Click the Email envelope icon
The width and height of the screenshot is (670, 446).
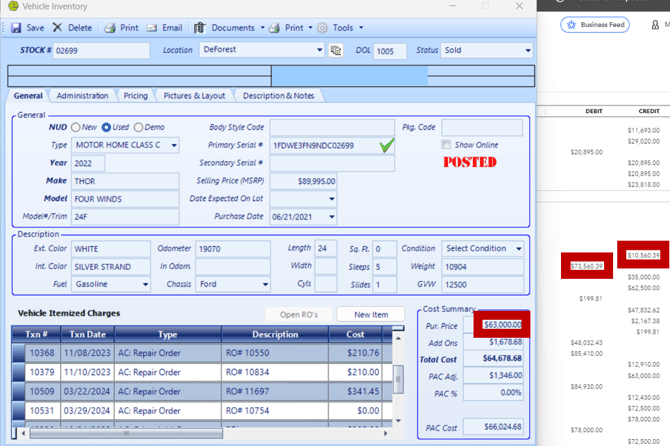[x=152, y=28]
